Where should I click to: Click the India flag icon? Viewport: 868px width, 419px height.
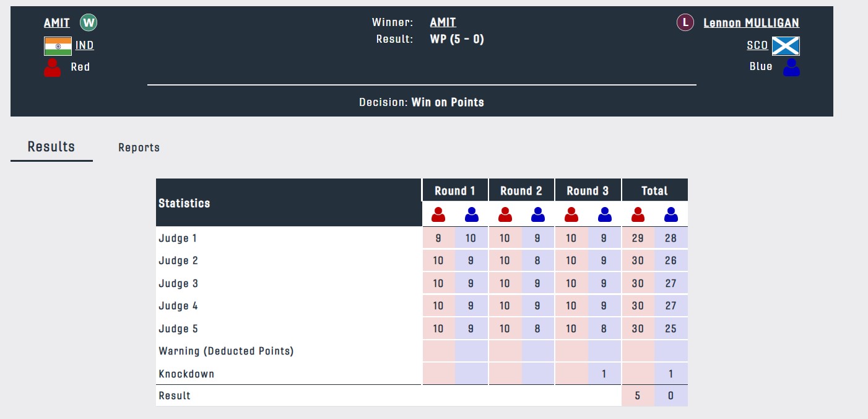point(58,46)
